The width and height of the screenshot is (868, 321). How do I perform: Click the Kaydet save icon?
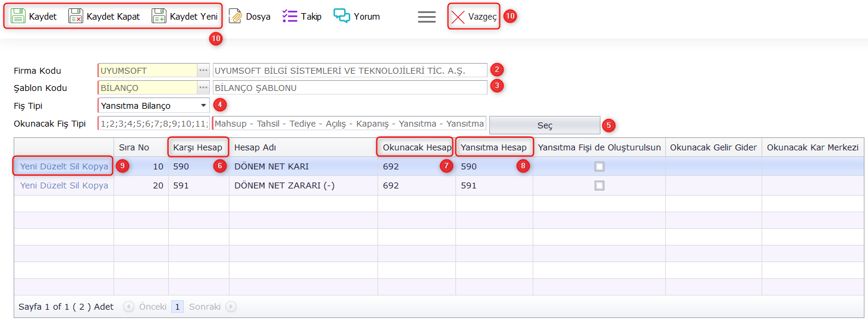18,17
